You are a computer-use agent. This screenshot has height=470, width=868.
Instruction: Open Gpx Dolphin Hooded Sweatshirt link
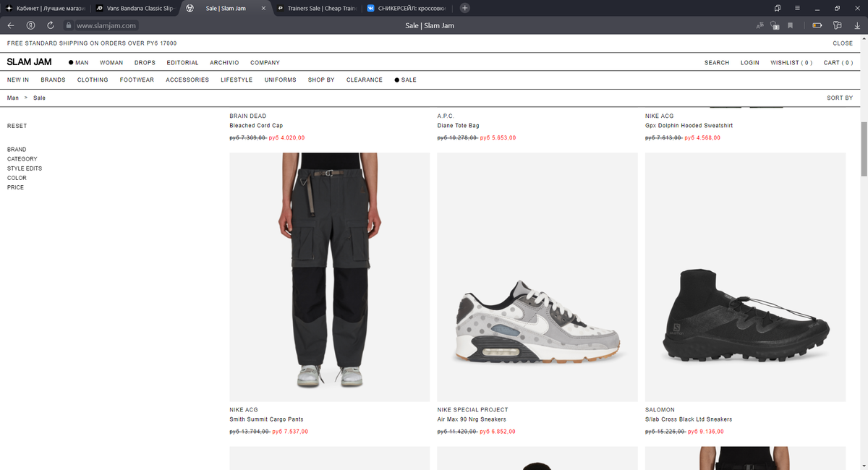[x=689, y=126]
